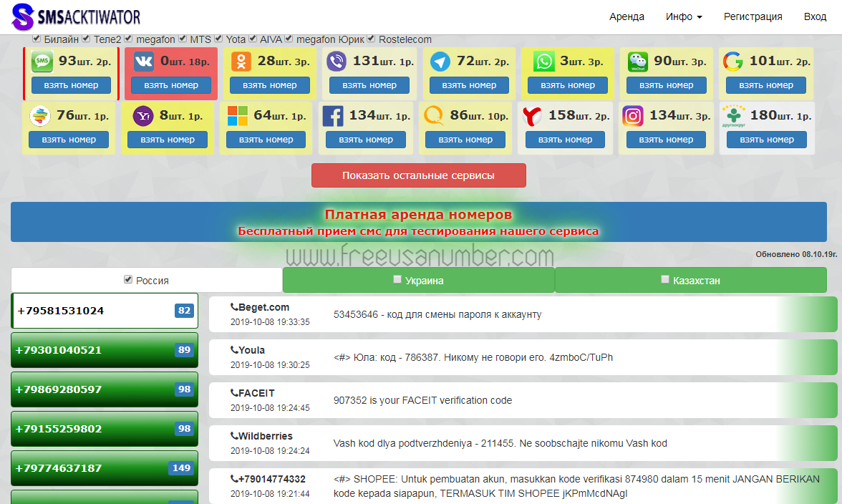Click the Wildberries message text
The image size is (842, 504).
point(500,443)
